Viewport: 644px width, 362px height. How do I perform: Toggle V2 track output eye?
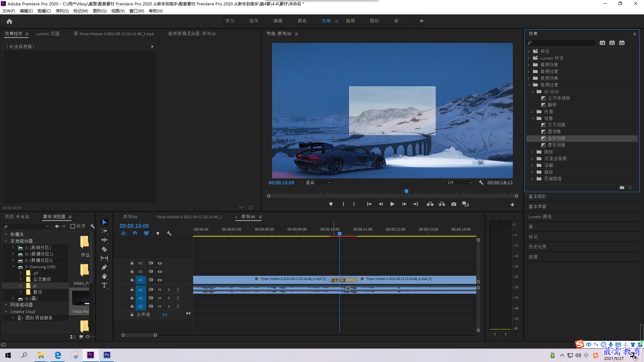160,272
